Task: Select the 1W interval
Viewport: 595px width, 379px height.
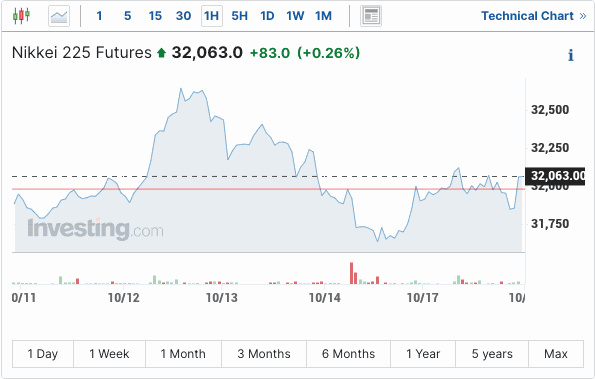Action: tap(295, 16)
